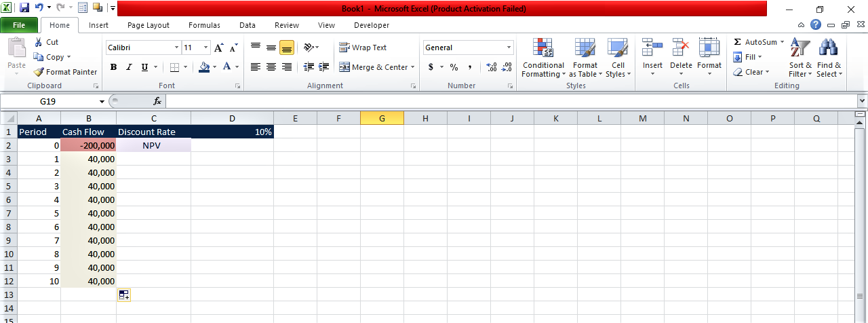Toggle align text left
This screenshot has height=323, width=868.
coord(256,67)
